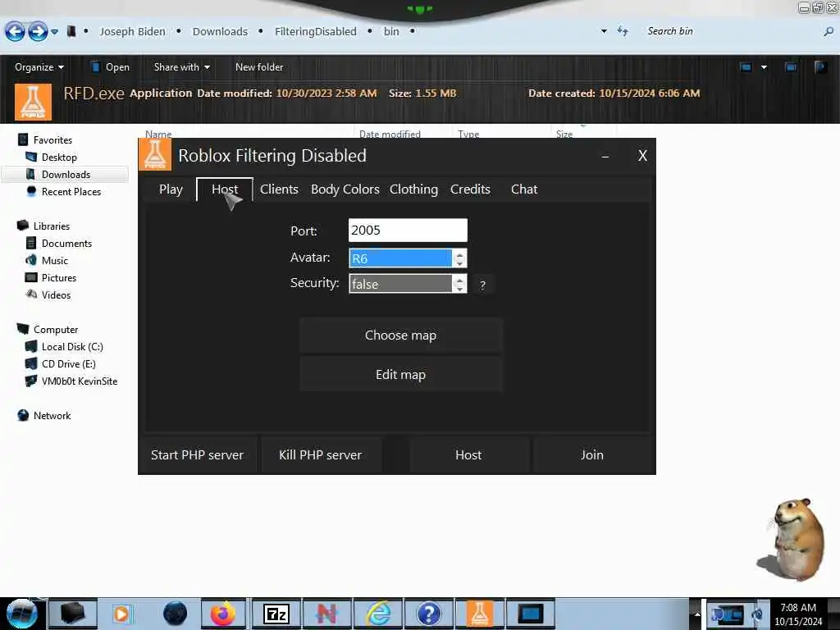
Task: Open 7-Zip from the taskbar
Action: click(x=276, y=614)
